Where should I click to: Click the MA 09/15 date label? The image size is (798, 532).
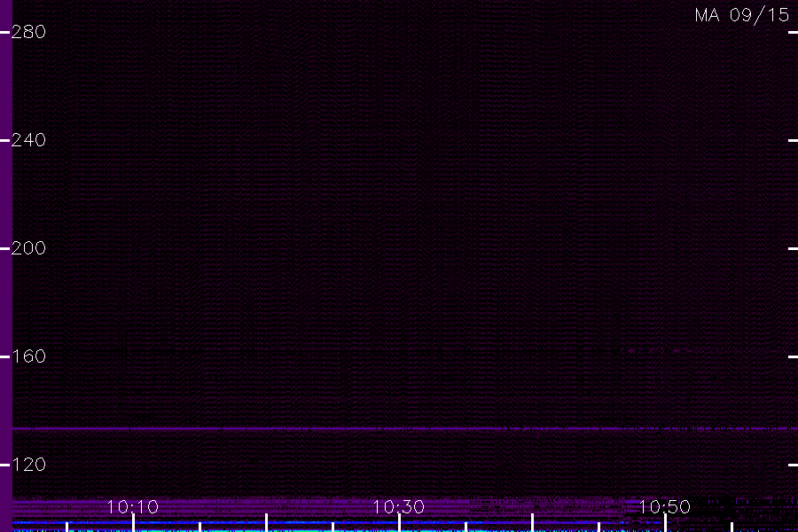(742, 15)
